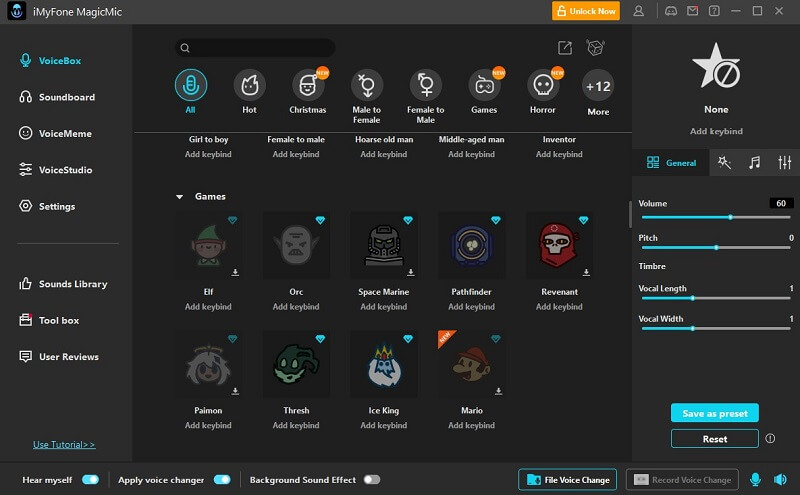
Task: Switch to the General tab
Action: tap(671, 163)
